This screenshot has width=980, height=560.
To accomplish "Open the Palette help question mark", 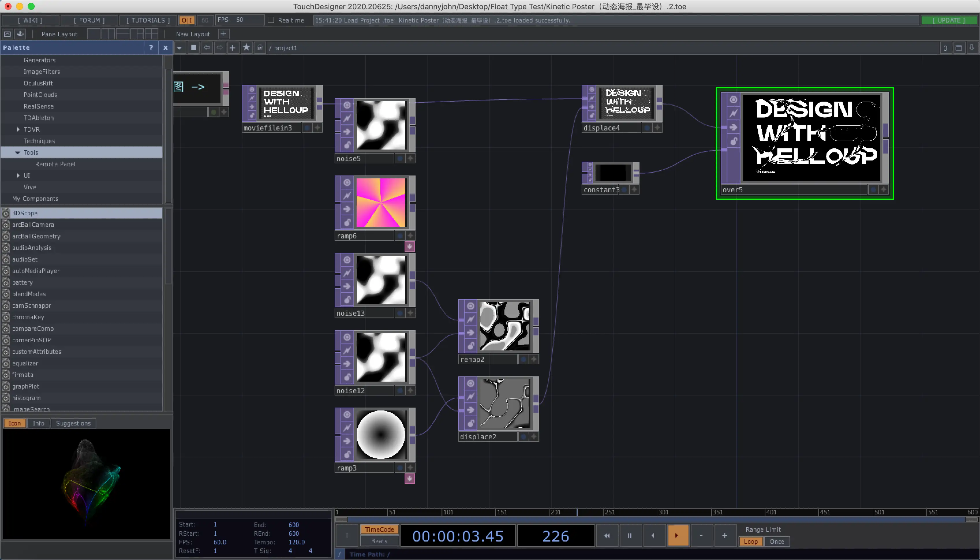I will coord(151,48).
